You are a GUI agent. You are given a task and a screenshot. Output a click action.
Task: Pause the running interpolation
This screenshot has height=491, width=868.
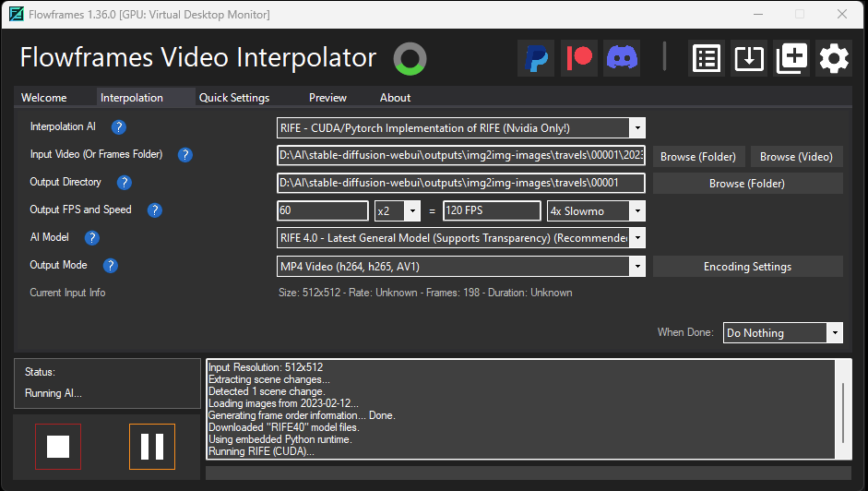pos(152,447)
